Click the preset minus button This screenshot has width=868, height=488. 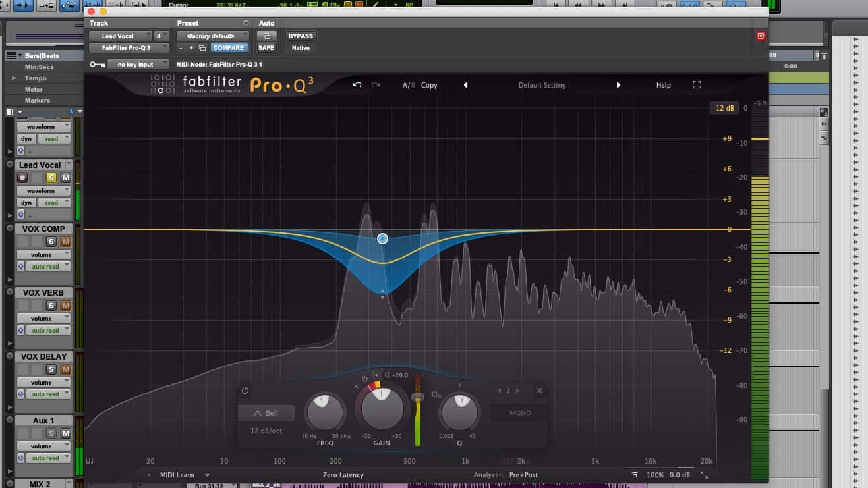(181, 48)
